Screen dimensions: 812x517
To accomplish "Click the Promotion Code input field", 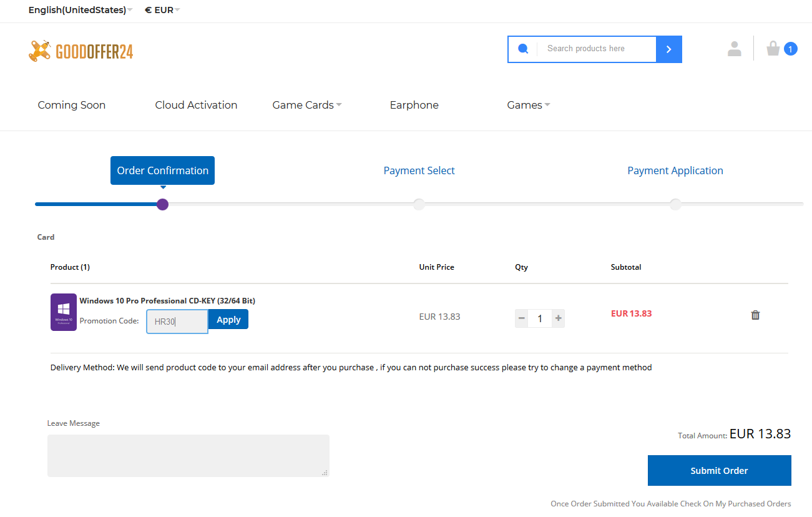I will pyautogui.click(x=177, y=322).
